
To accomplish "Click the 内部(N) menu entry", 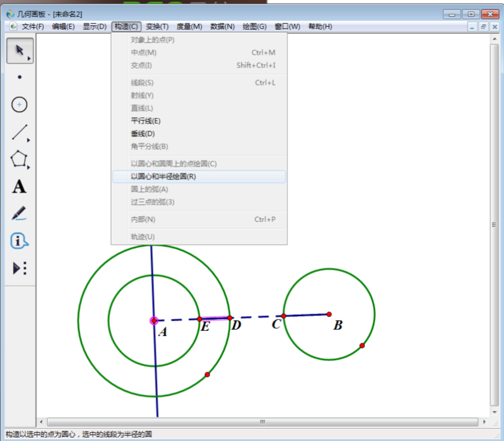I will (199, 220).
